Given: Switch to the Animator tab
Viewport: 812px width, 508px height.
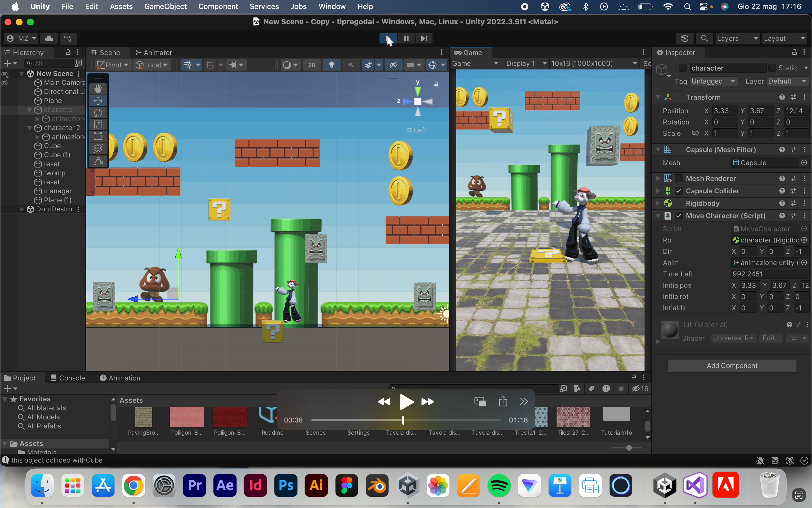Looking at the screenshot, I should click(153, 52).
